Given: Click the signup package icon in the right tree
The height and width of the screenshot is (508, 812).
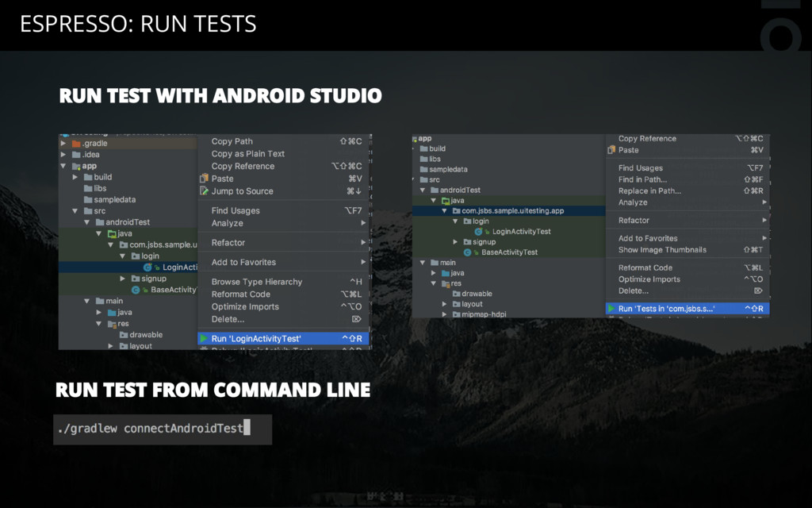Looking at the screenshot, I should coord(467,242).
